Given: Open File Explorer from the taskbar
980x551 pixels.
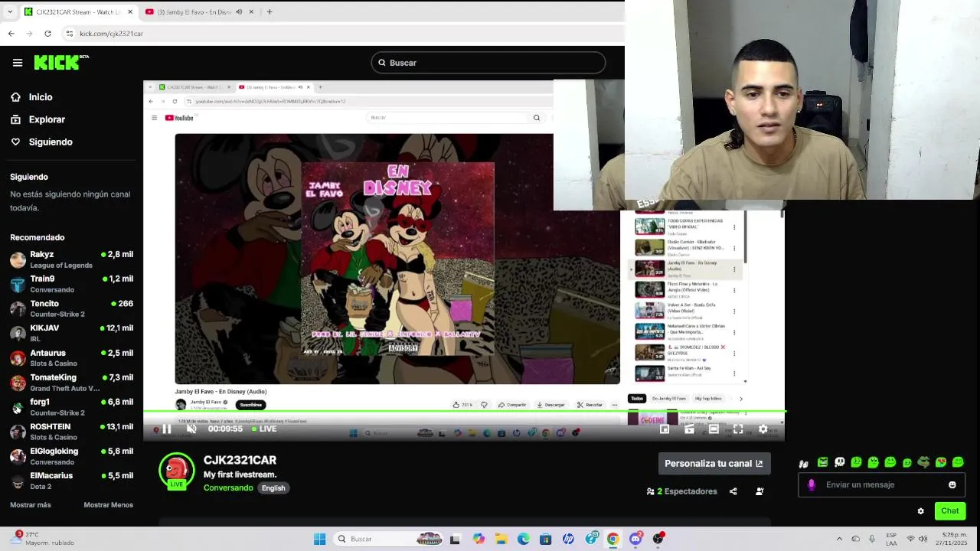Looking at the screenshot, I should pyautogui.click(x=501, y=539).
